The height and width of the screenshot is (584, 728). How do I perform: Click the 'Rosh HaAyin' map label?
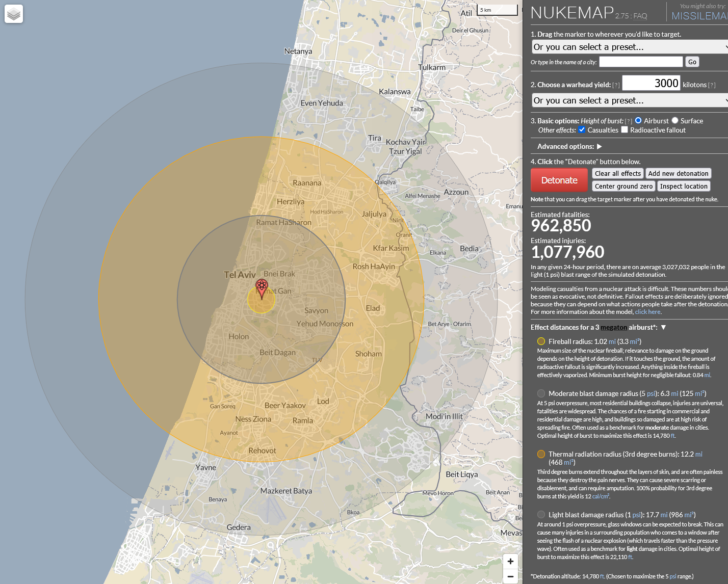point(374,267)
